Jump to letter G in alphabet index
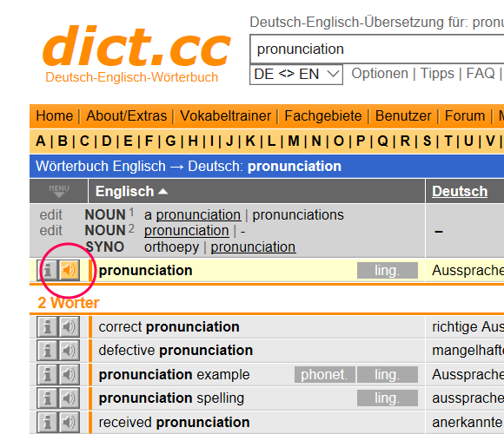Image resolution: width=504 pixels, height=434 pixels. pyautogui.click(x=170, y=141)
